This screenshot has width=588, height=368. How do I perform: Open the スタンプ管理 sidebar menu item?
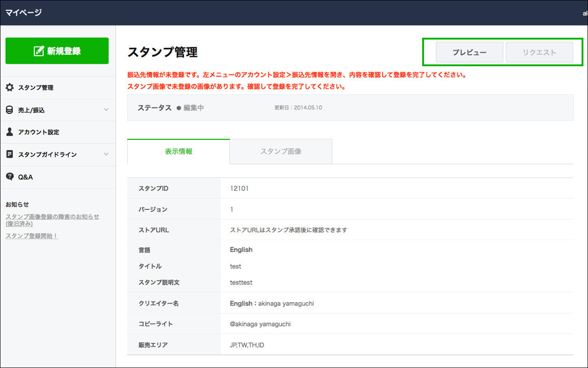(x=58, y=87)
